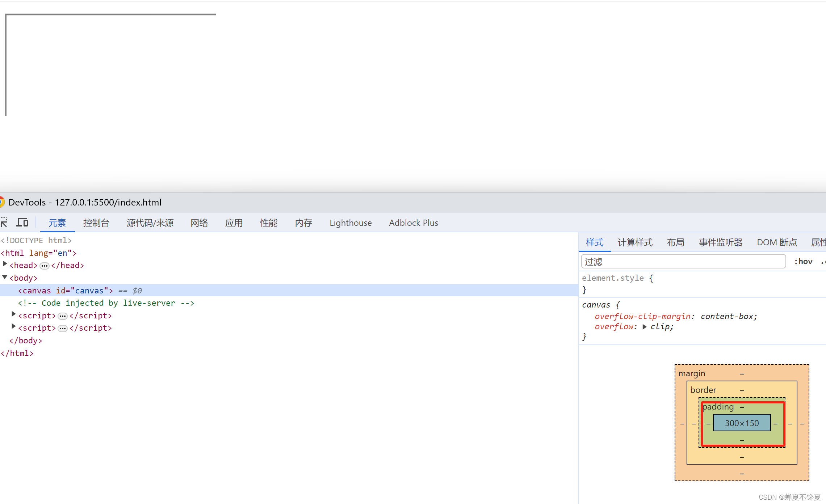This screenshot has width=826, height=504.
Task: Click the overflow property name
Action: point(614,327)
